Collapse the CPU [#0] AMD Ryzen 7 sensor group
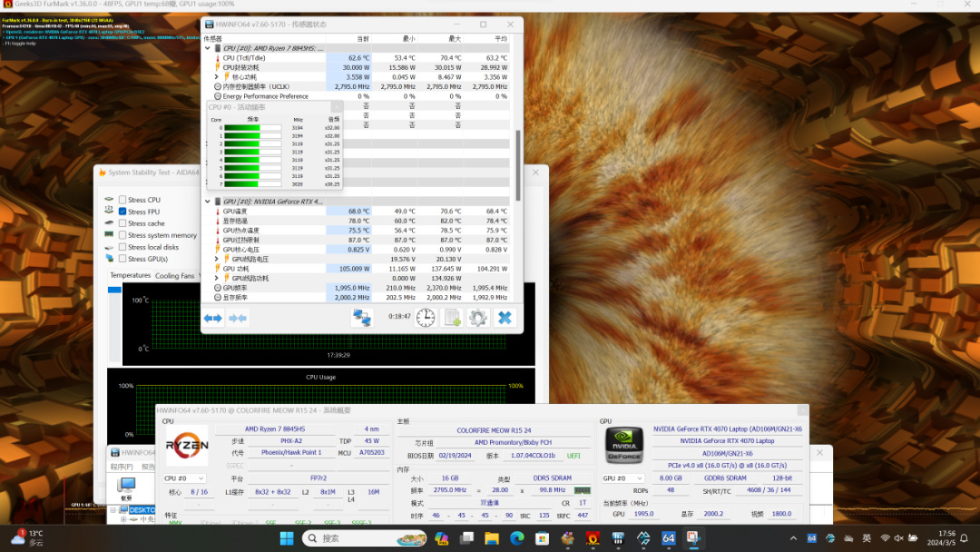This screenshot has width=980, height=552. click(208, 48)
